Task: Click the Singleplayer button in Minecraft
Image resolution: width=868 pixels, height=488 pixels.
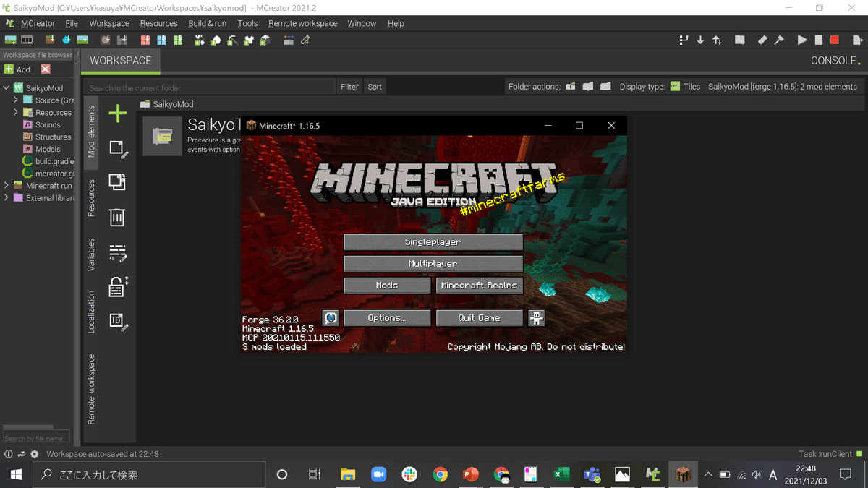Action: pos(433,241)
